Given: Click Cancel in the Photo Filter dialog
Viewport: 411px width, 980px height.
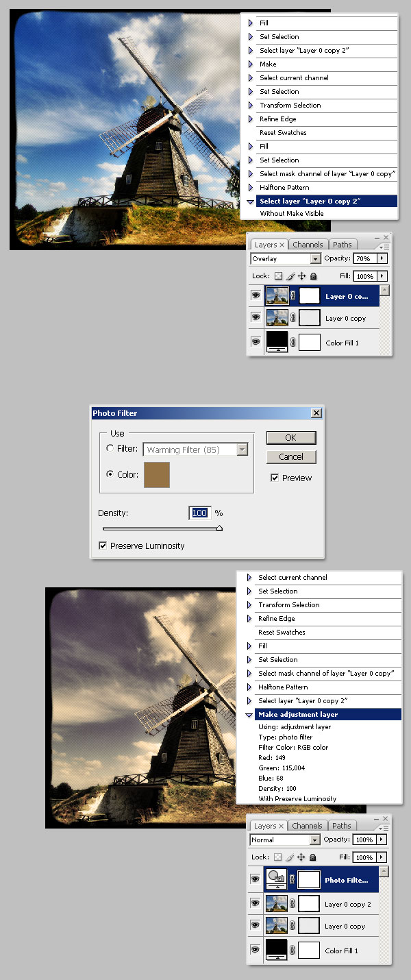Looking at the screenshot, I should [x=291, y=456].
